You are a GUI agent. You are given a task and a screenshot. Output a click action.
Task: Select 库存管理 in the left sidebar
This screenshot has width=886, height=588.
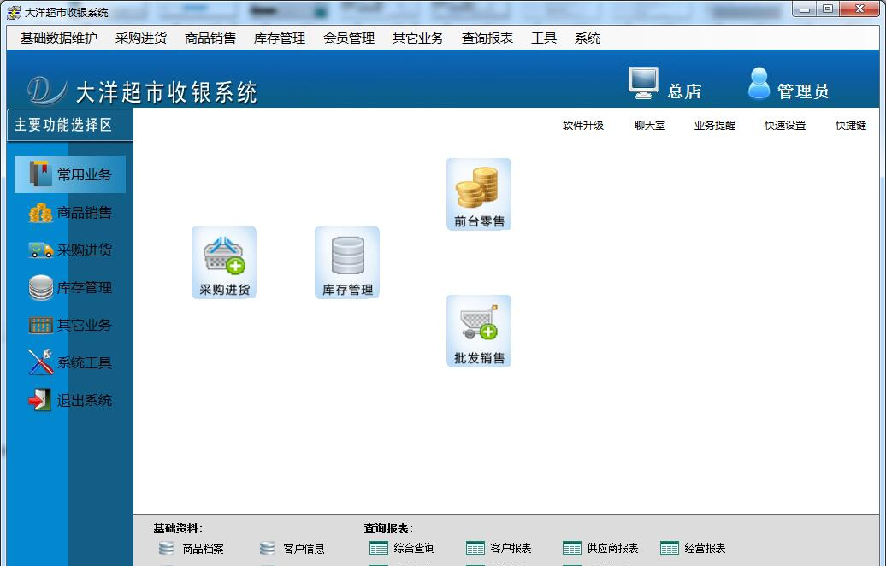[70, 287]
